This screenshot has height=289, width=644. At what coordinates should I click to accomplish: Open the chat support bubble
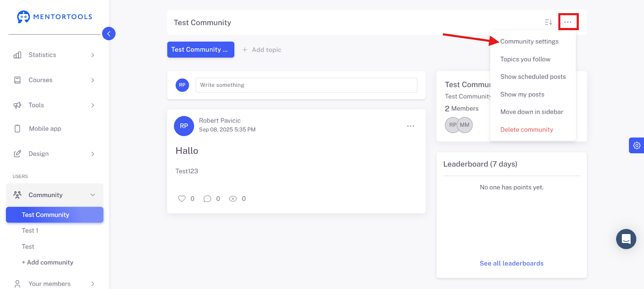[x=626, y=239]
